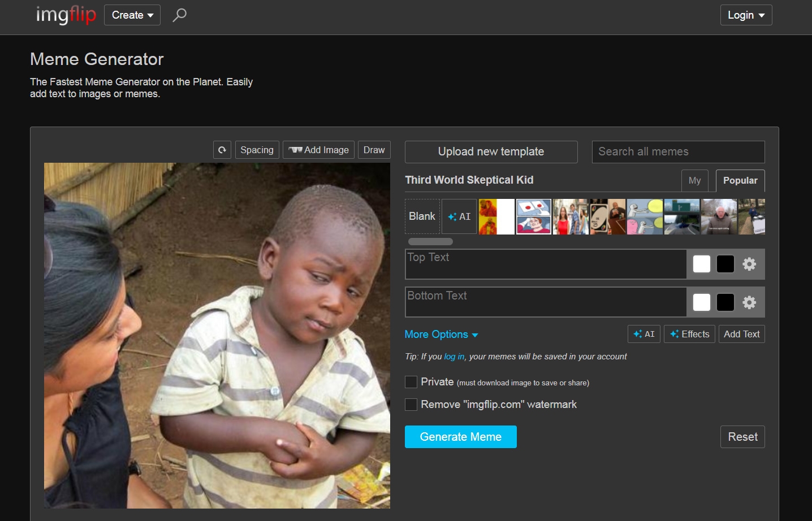
Task: Switch to the Popular templates tab
Action: (x=740, y=181)
